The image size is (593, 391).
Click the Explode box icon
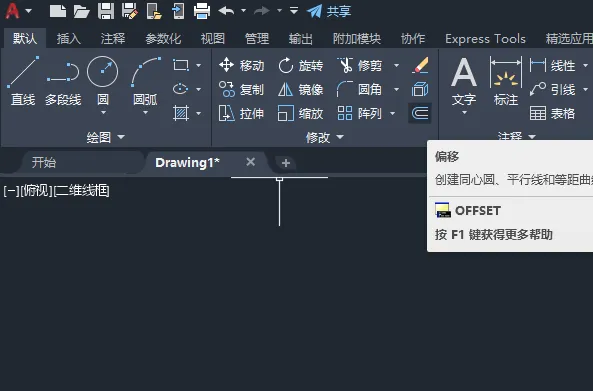(420, 89)
